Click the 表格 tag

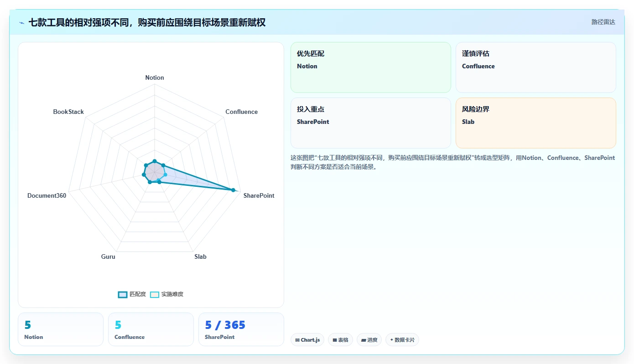click(340, 340)
